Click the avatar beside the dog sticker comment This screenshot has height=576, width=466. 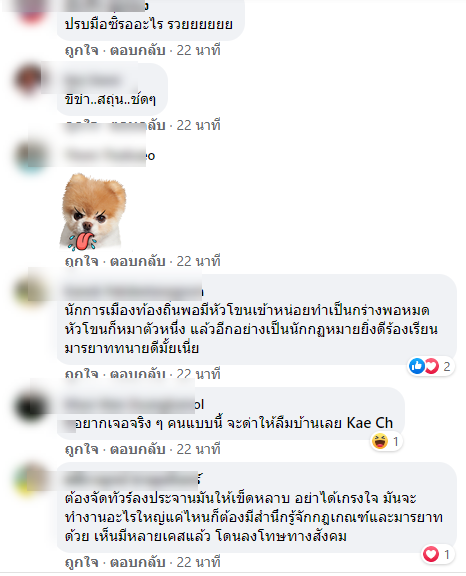32,155
